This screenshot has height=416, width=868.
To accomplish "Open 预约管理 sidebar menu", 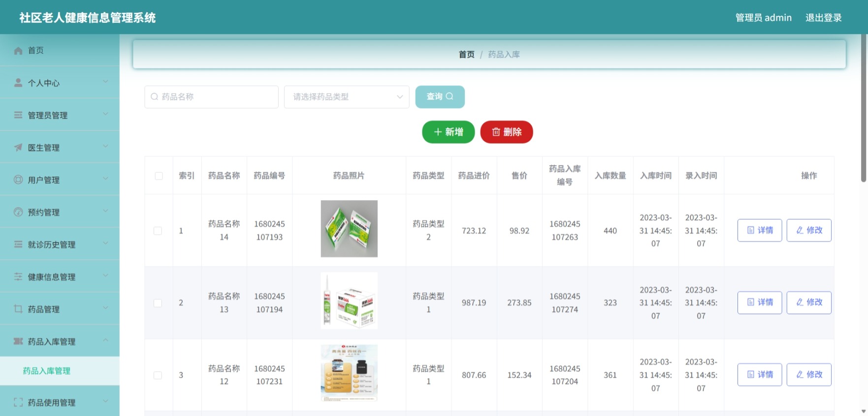I will pyautogui.click(x=60, y=212).
